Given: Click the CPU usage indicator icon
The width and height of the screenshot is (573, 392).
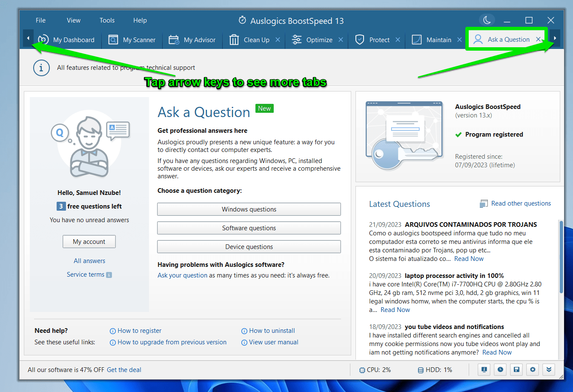Looking at the screenshot, I should coord(362,370).
